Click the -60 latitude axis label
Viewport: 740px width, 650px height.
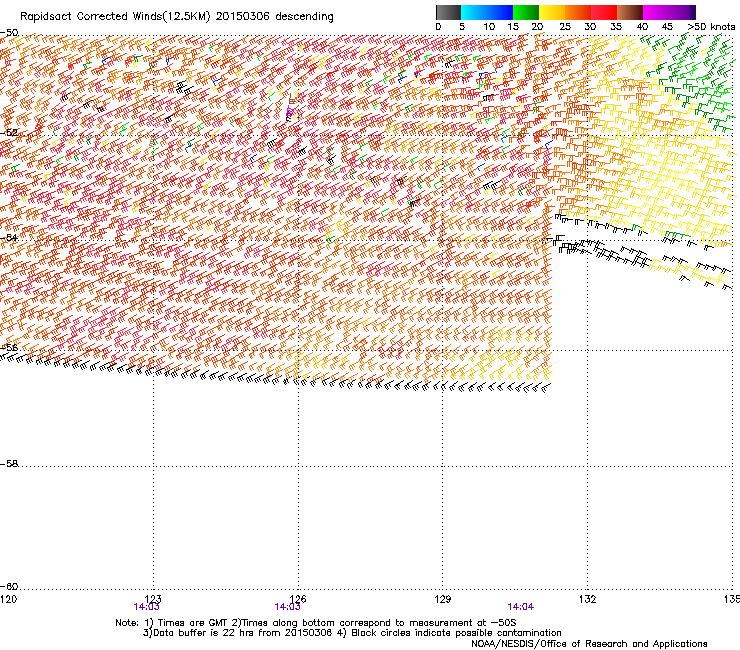coord(9,586)
